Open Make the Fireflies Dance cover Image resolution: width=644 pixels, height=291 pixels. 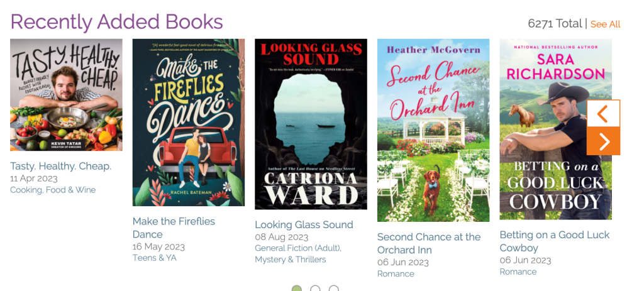(188, 123)
